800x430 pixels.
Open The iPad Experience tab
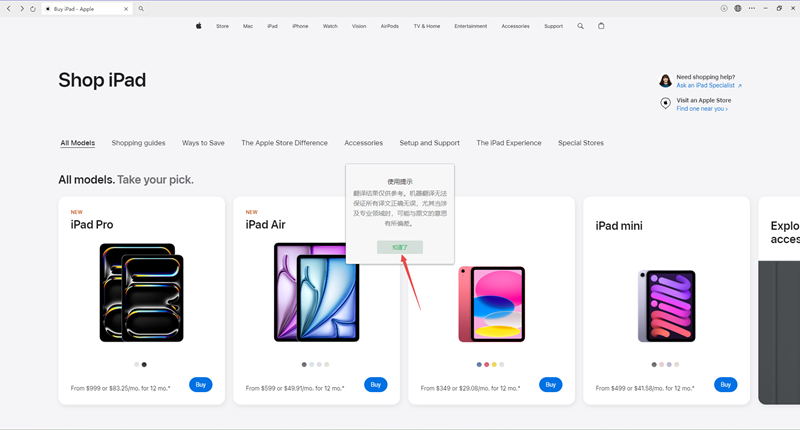click(x=509, y=143)
